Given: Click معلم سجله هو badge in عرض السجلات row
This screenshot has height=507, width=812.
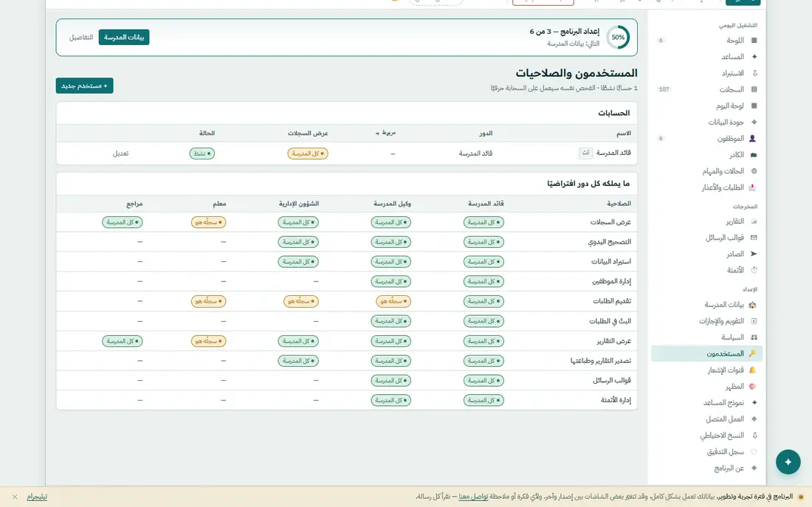Looking at the screenshot, I should [x=208, y=222].
